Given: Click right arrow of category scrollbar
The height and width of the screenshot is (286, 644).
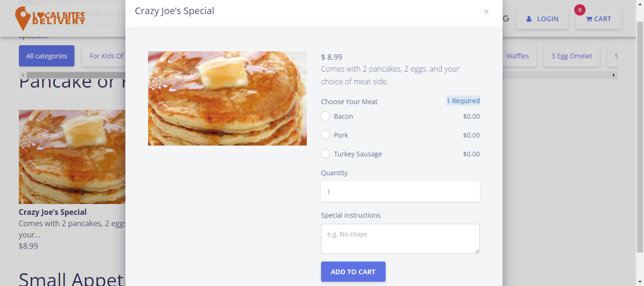Looking at the screenshot, I should [x=614, y=75].
